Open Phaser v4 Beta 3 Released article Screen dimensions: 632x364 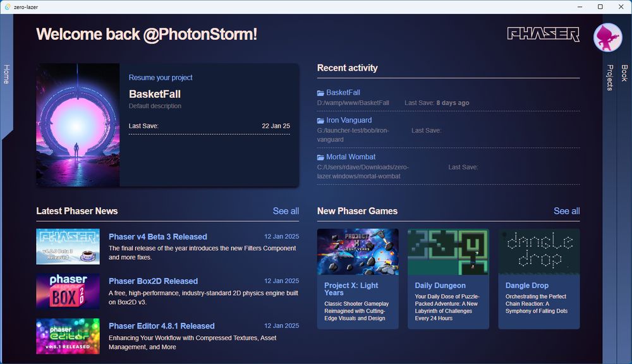158,236
